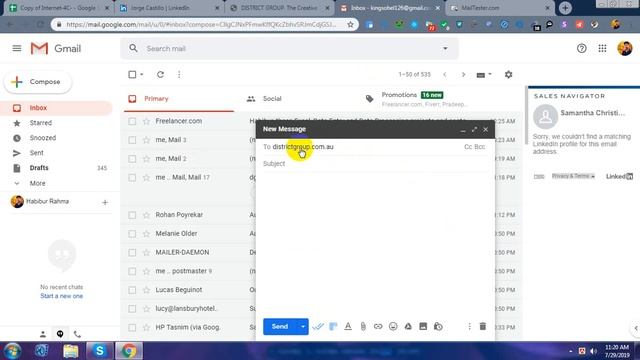Open the Gmail main menu hamburger
640x360 pixels.
pyautogui.click(x=17, y=49)
